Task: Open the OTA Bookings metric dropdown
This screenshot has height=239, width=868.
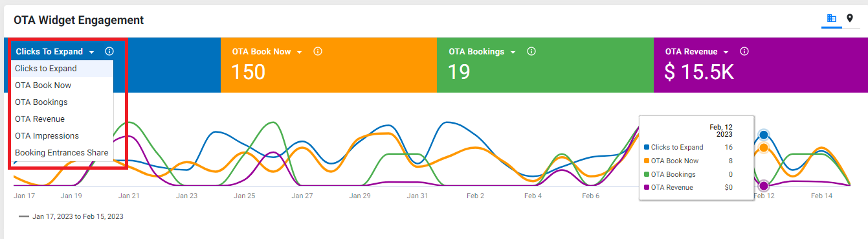Action: point(513,52)
